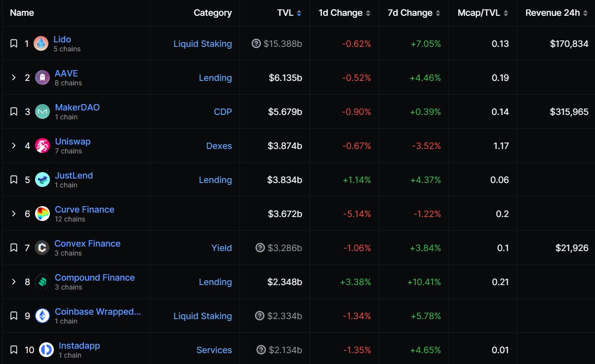Screen dimensions: 595x364
Task: Click the Category column header
Action: pyautogui.click(x=213, y=13)
